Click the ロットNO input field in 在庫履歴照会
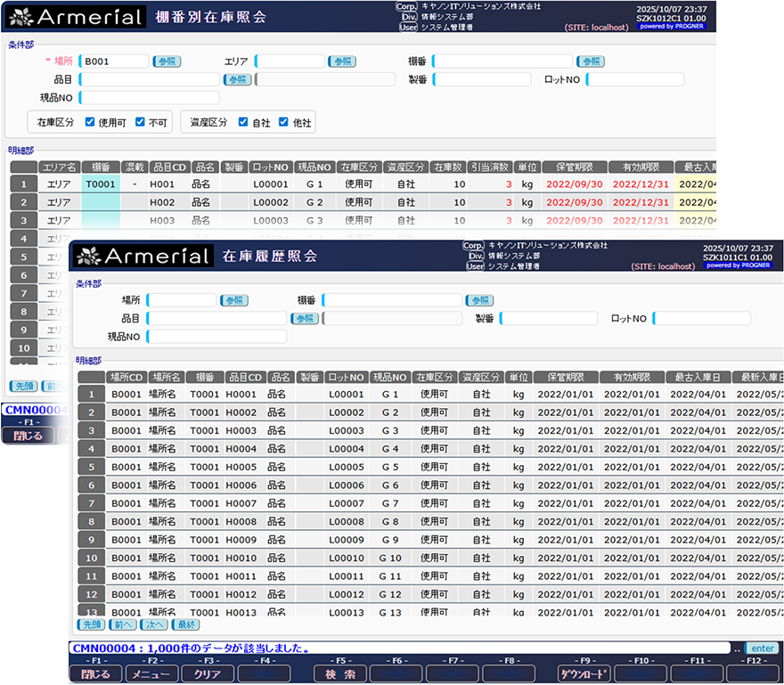Image resolution: width=784 pixels, height=685 pixels. click(702, 318)
